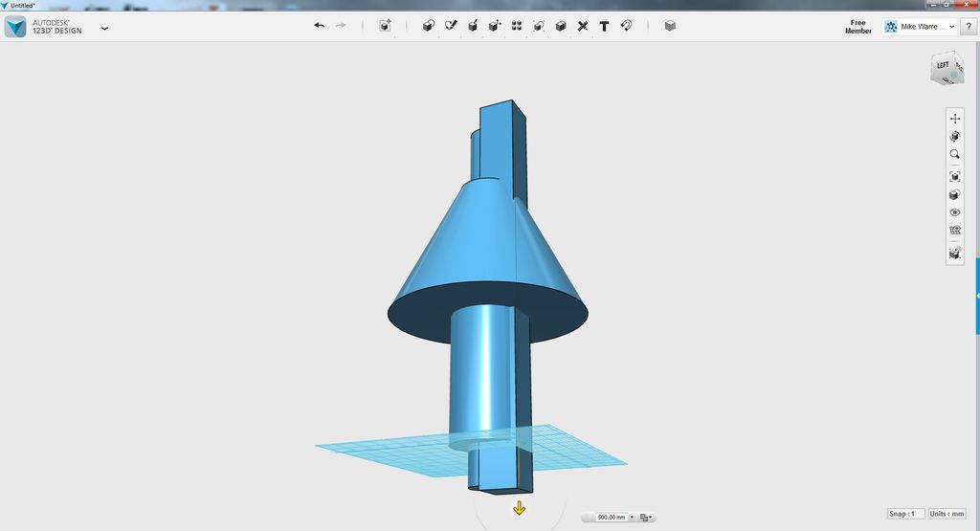Undo the last action
Viewport: 980px width, 531px height.
click(x=320, y=26)
